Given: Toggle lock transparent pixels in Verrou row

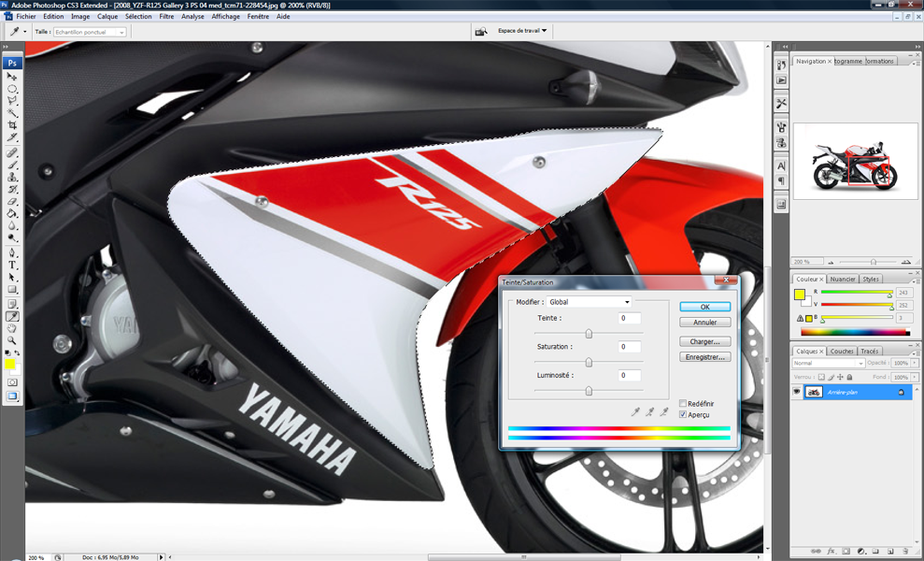Looking at the screenshot, I should click(x=821, y=377).
